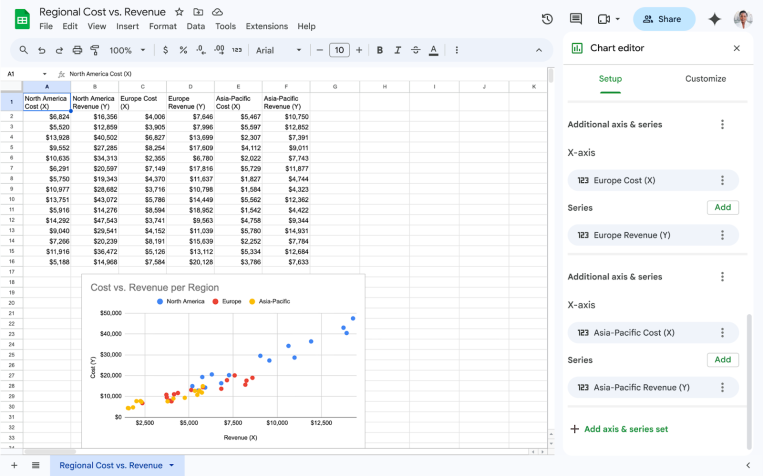
Task: Click Add axis & series set
Action: pyautogui.click(x=619, y=429)
